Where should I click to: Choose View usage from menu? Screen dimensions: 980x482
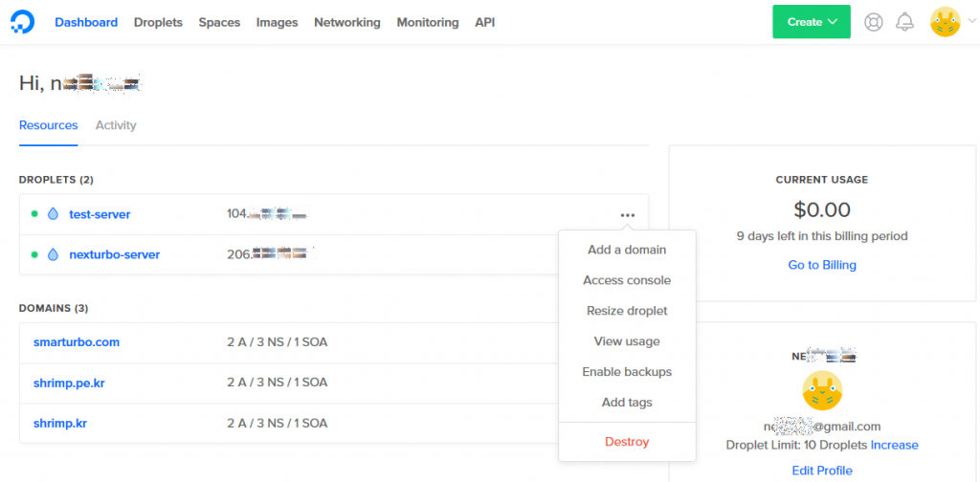[627, 341]
